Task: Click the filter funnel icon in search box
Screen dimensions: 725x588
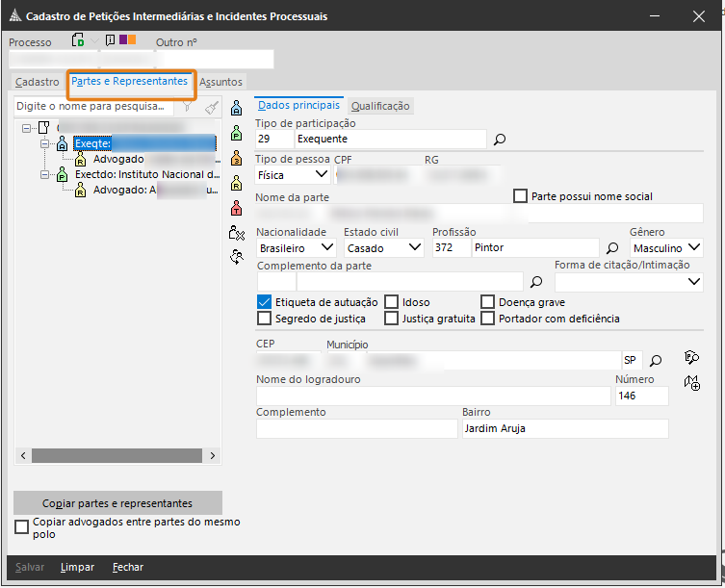Action: (187, 107)
